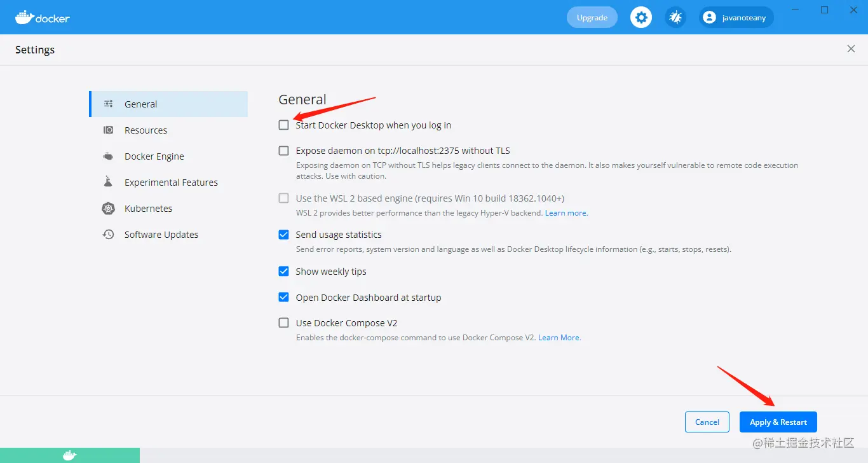Minimize the Docker Desktop window

point(796,10)
